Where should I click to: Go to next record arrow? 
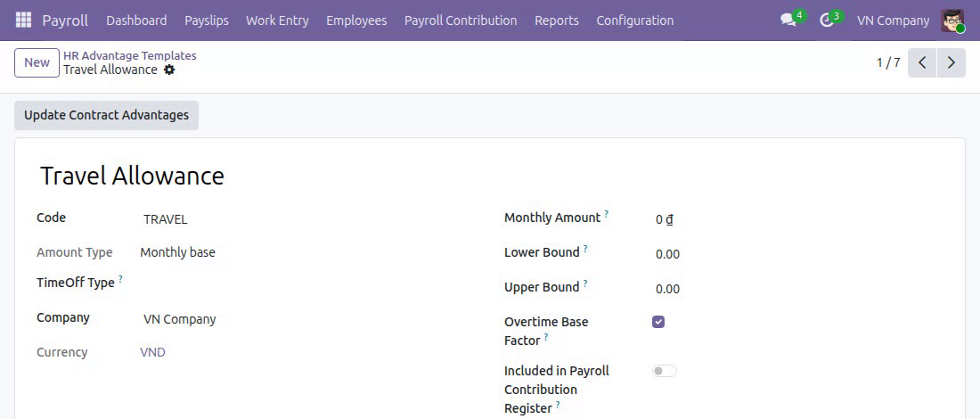[x=951, y=62]
